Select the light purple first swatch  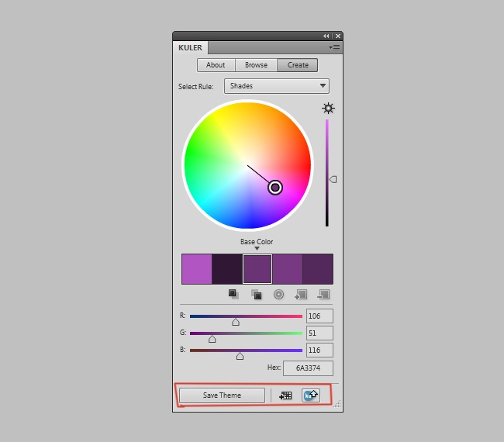pyautogui.click(x=196, y=269)
